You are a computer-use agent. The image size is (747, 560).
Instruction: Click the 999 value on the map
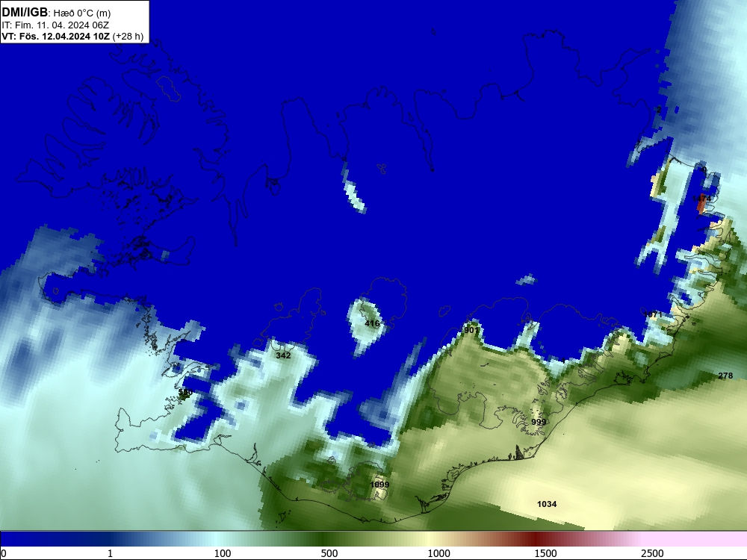(x=539, y=422)
